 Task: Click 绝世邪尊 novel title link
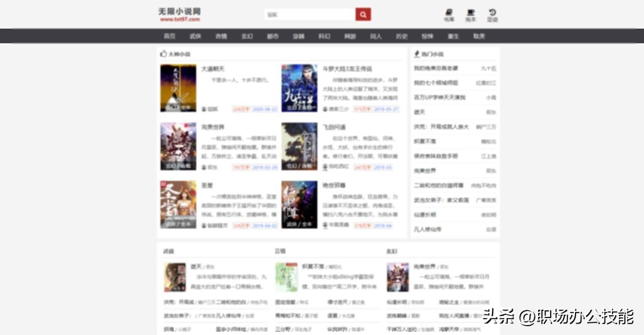(334, 185)
